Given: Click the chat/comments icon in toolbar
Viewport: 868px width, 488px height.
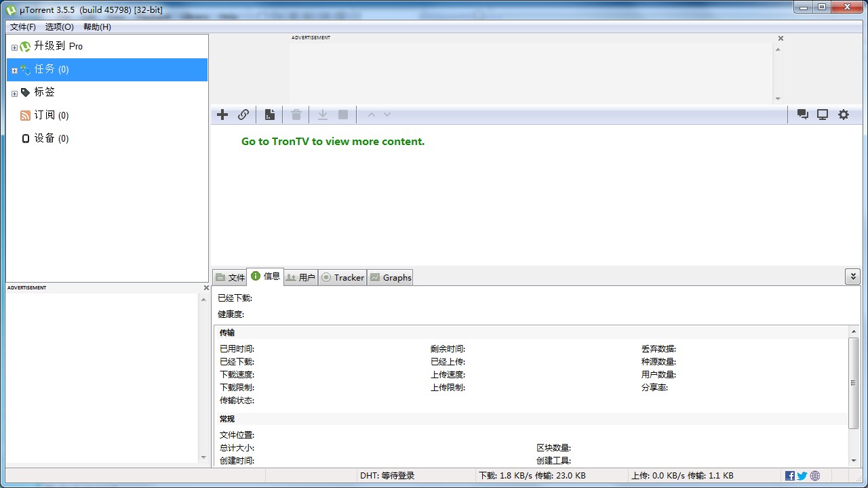Looking at the screenshot, I should (x=802, y=115).
